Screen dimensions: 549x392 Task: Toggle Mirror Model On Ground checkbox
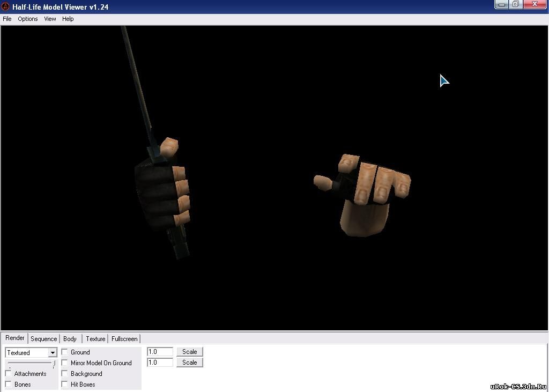tap(64, 363)
